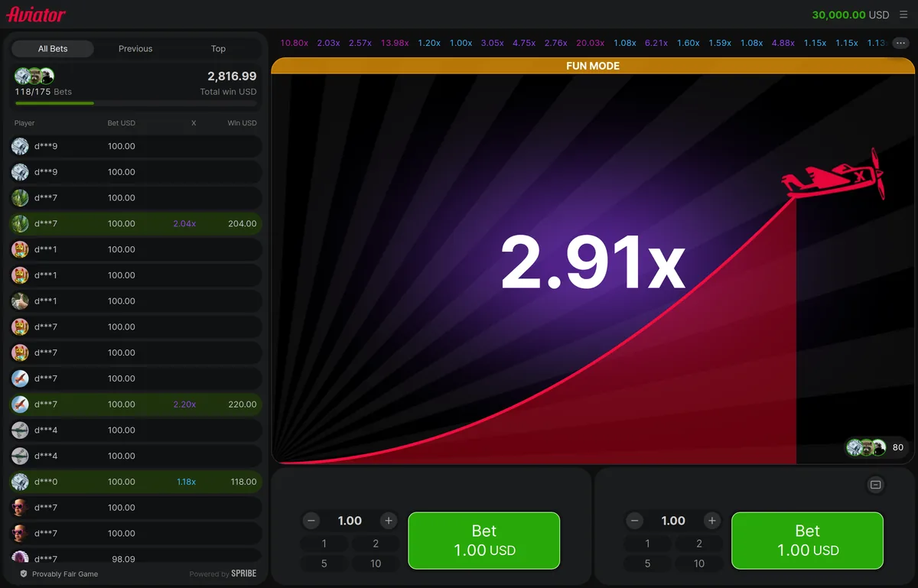Click the 10.80x result in history
The width and height of the screenshot is (918, 588).
(x=295, y=43)
